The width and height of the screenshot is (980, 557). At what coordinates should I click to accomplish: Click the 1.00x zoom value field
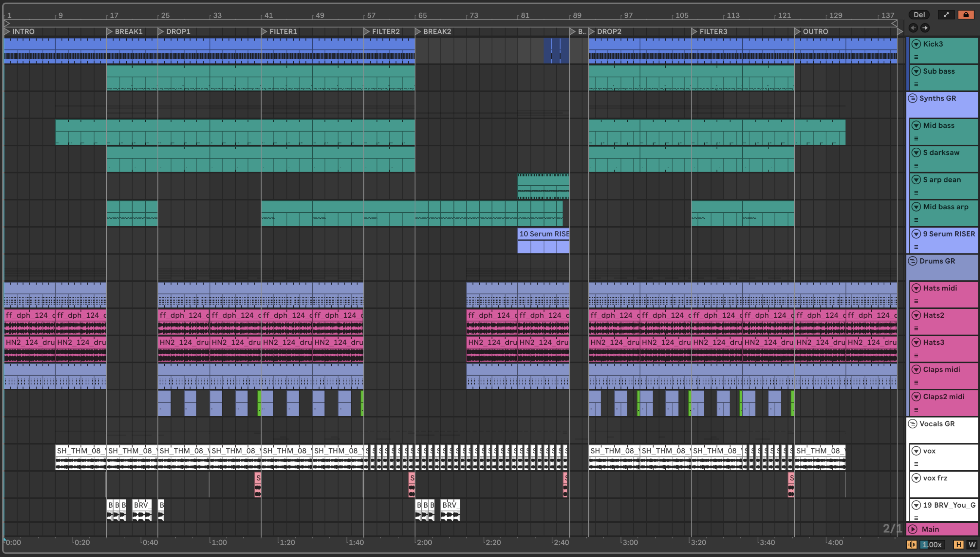point(933,544)
